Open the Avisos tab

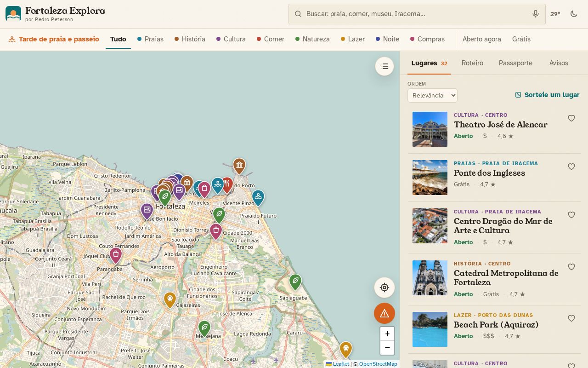pyautogui.click(x=559, y=63)
